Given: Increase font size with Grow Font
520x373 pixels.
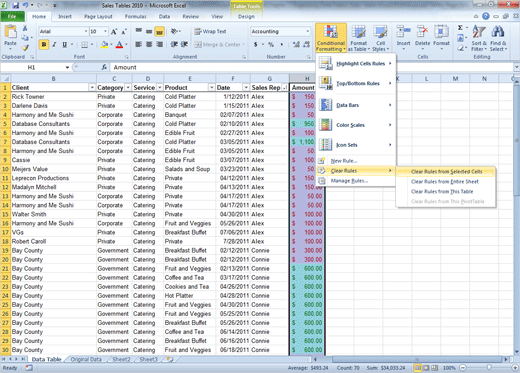Looking at the screenshot, I should [114, 32].
